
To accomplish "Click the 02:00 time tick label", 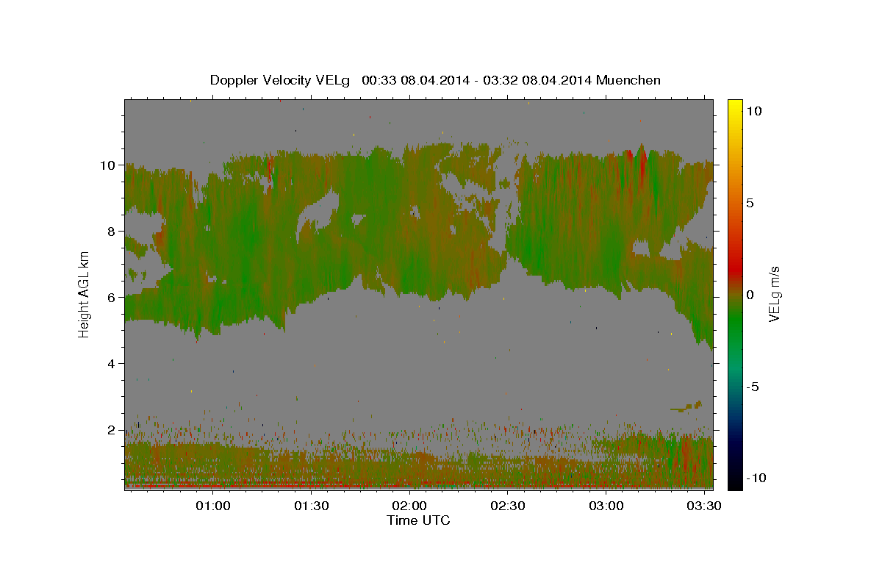I will [409, 506].
